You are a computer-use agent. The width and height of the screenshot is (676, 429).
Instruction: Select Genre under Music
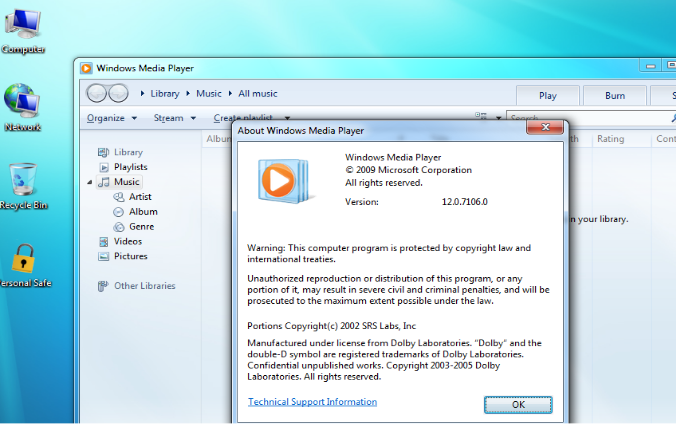141,226
